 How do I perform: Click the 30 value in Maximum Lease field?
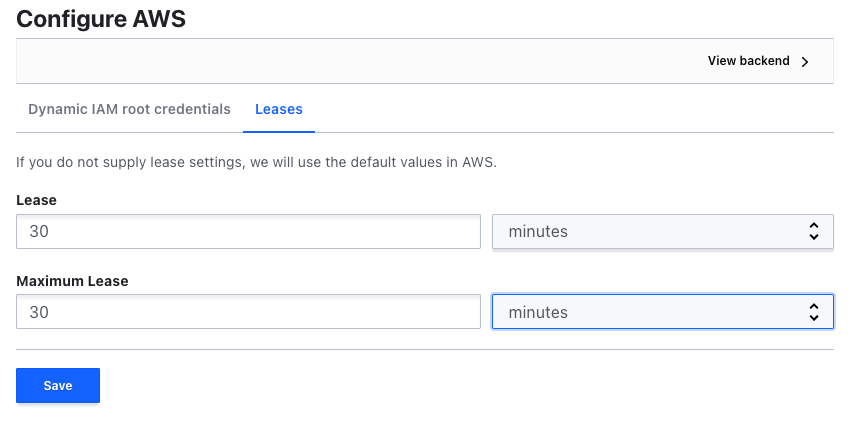[39, 312]
